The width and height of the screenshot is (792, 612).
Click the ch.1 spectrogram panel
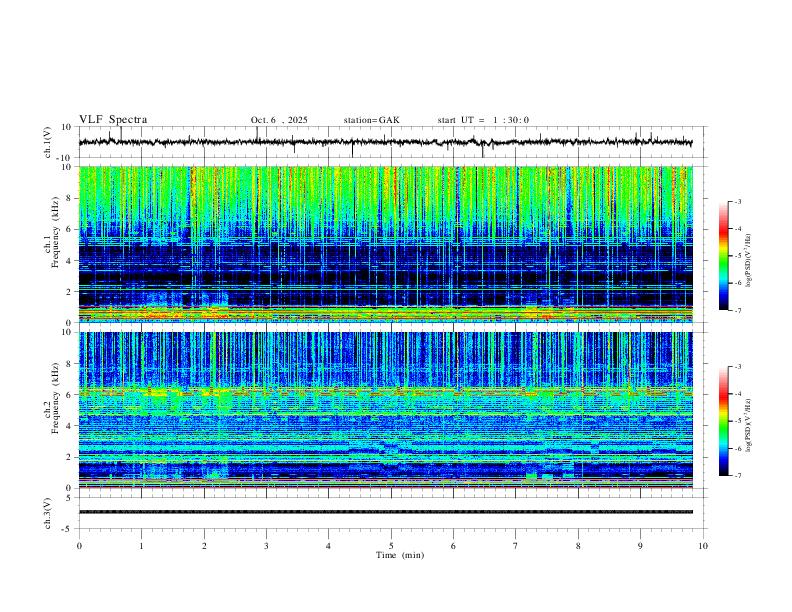(x=386, y=244)
